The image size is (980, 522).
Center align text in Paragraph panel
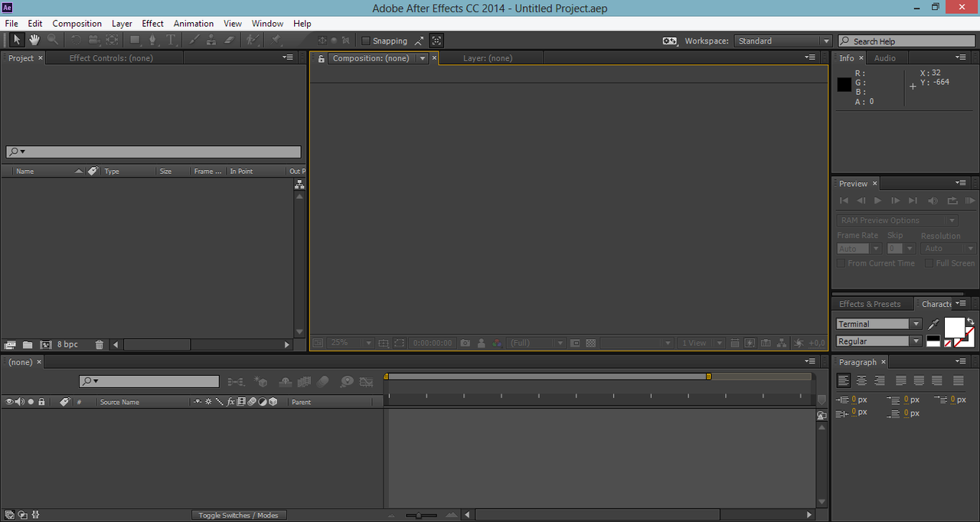click(x=861, y=380)
